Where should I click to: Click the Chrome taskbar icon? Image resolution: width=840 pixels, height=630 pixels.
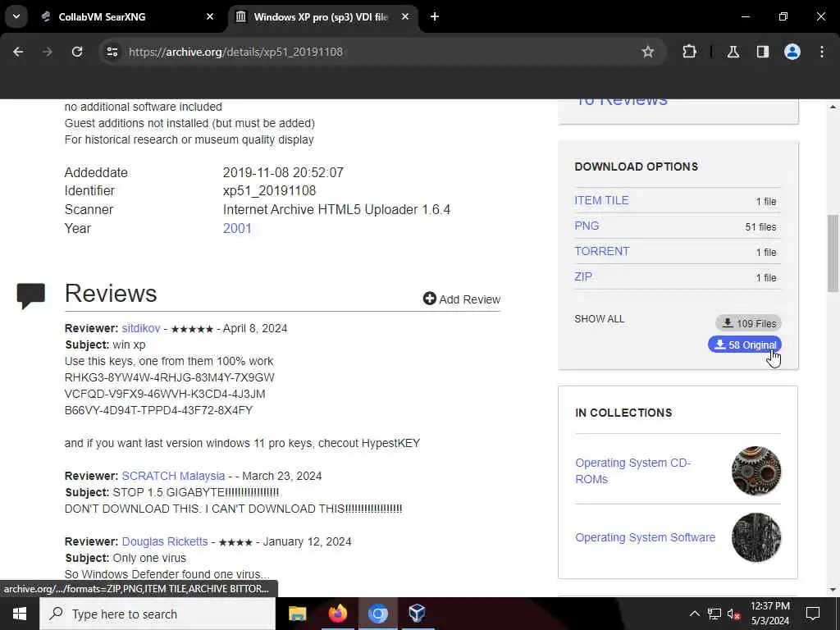(x=377, y=614)
